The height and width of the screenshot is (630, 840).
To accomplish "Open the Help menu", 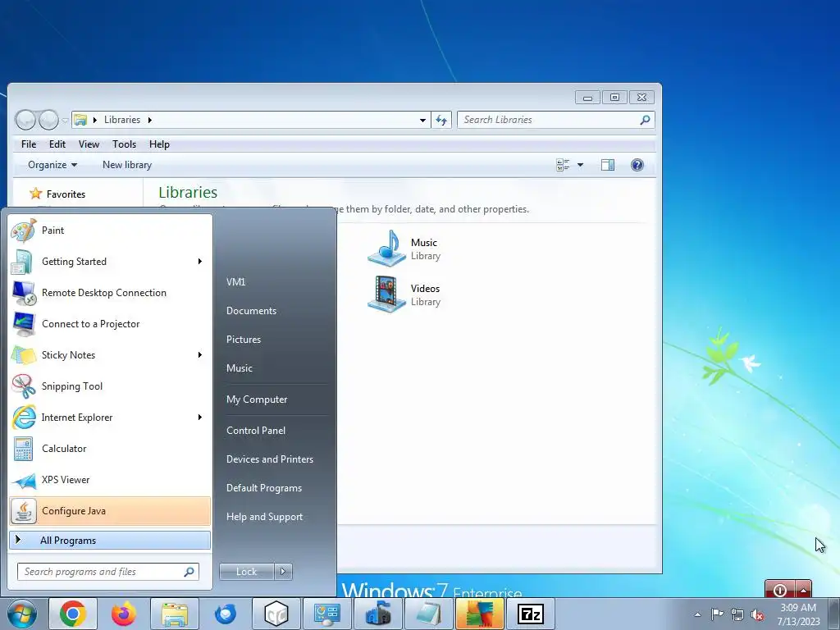I will tap(159, 144).
